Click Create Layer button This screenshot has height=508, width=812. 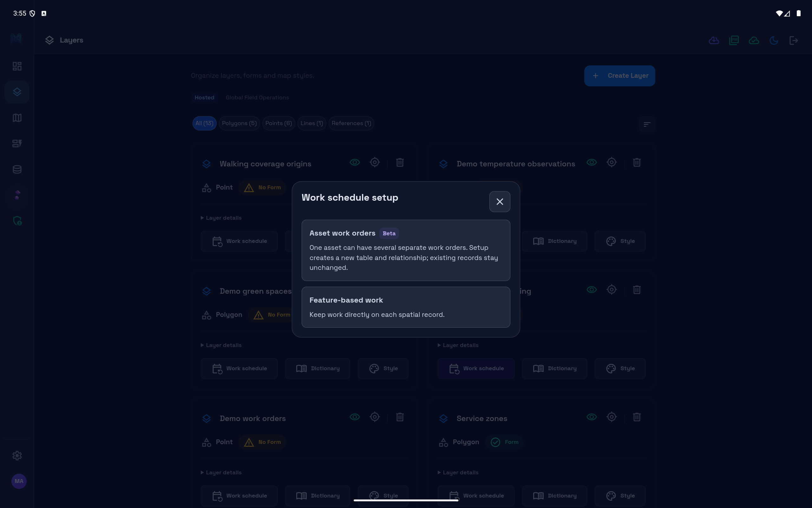pos(619,76)
